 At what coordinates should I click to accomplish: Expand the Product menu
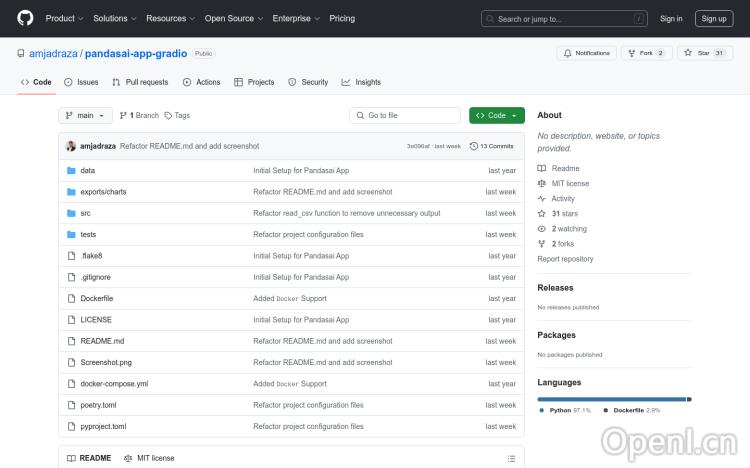coord(65,18)
